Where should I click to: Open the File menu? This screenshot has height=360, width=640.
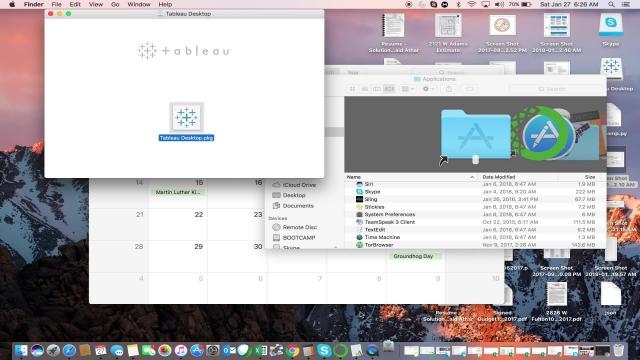[56, 4]
